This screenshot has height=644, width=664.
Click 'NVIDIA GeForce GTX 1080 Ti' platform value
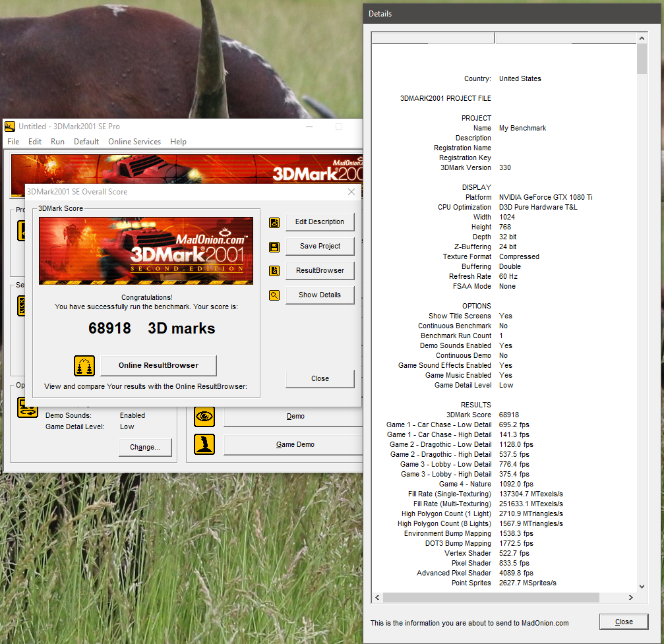point(545,197)
